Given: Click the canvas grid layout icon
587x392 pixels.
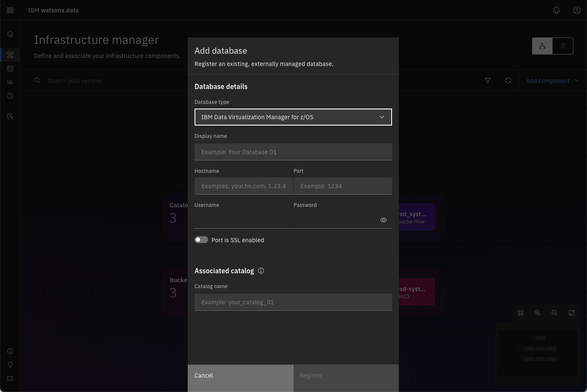Looking at the screenshot, I should pos(521,313).
